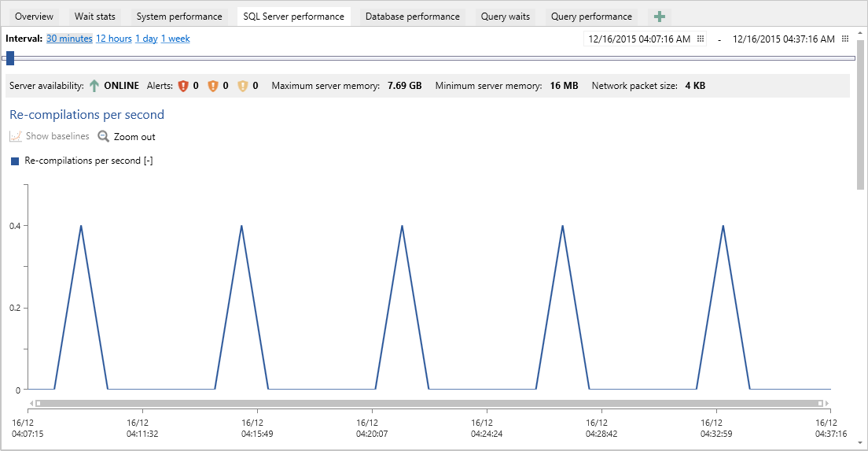The height and width of the screenshot is (451, 868).
Task: Click the Show baselines button
Action: pyautogui.click(x=50, y=136)
